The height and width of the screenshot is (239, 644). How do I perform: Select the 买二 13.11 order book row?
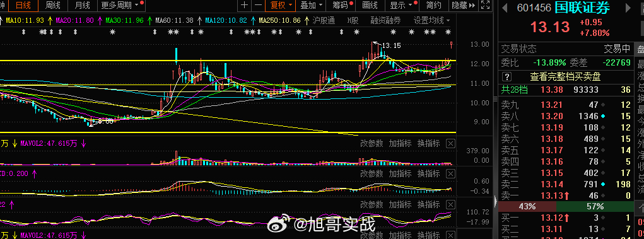coord(566,229)
